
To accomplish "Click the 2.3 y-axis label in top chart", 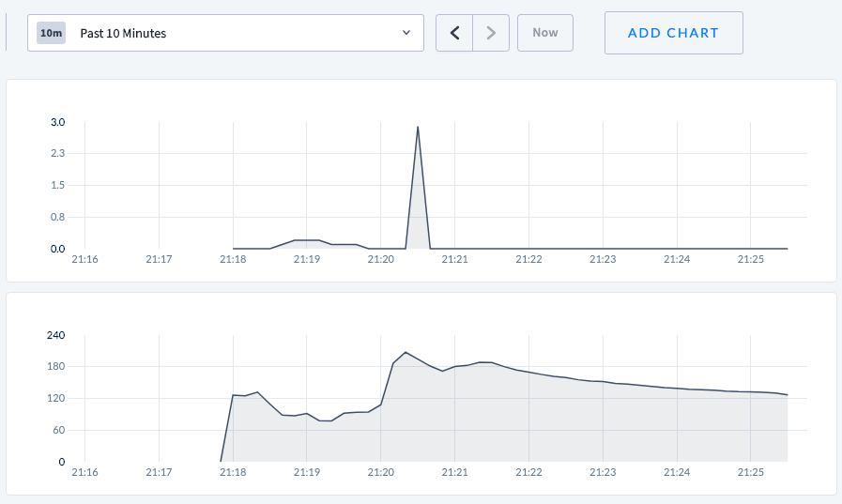I will point(58,154).
